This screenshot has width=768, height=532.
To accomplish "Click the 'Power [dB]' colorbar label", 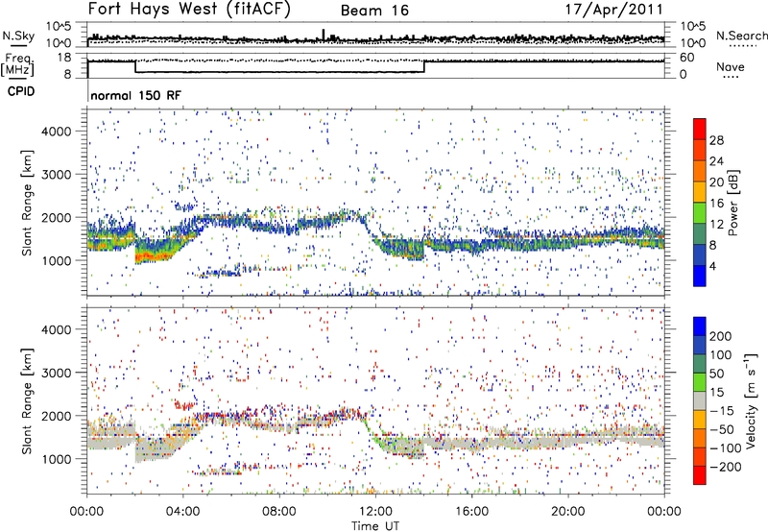I will coord(733,203).
